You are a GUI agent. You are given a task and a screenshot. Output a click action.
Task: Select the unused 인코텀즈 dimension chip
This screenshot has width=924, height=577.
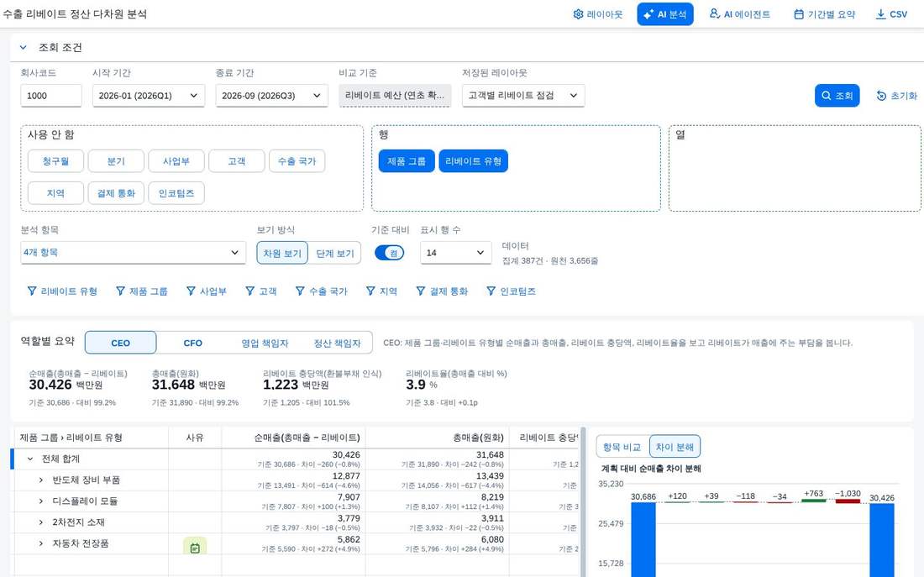[176, 192]
